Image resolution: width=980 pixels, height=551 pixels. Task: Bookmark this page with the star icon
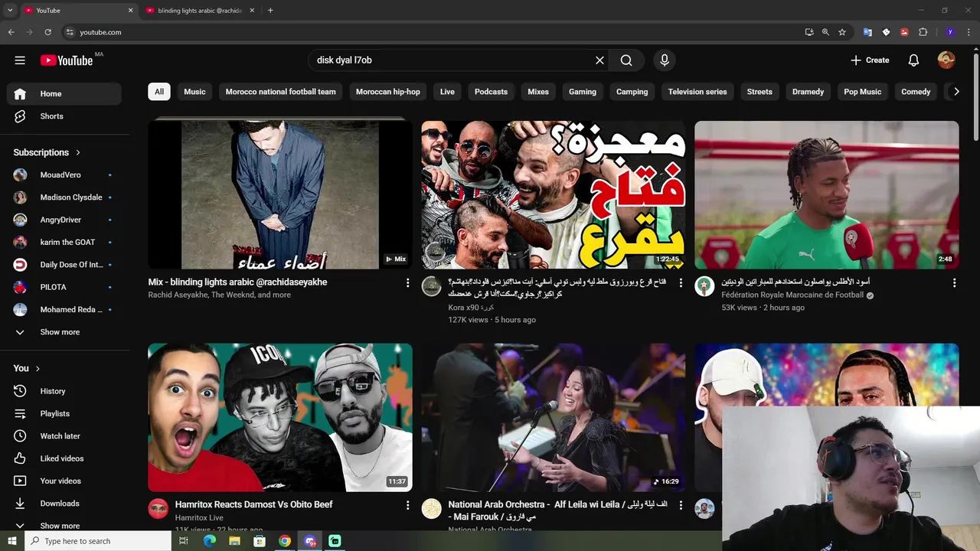point(842,32)
